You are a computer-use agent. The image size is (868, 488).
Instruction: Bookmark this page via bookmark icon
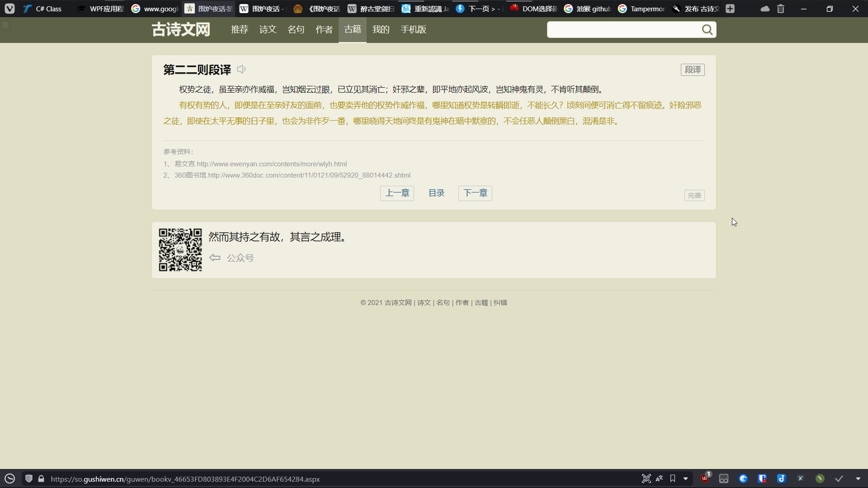673,479
